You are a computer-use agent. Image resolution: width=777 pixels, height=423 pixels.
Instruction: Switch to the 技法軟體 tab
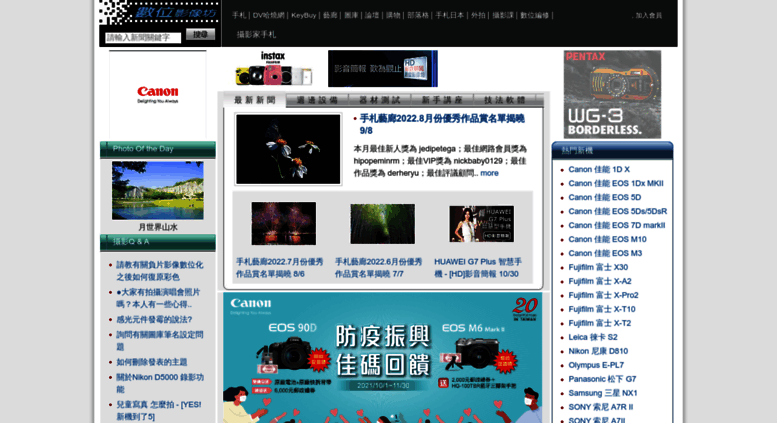pos(504,100)
